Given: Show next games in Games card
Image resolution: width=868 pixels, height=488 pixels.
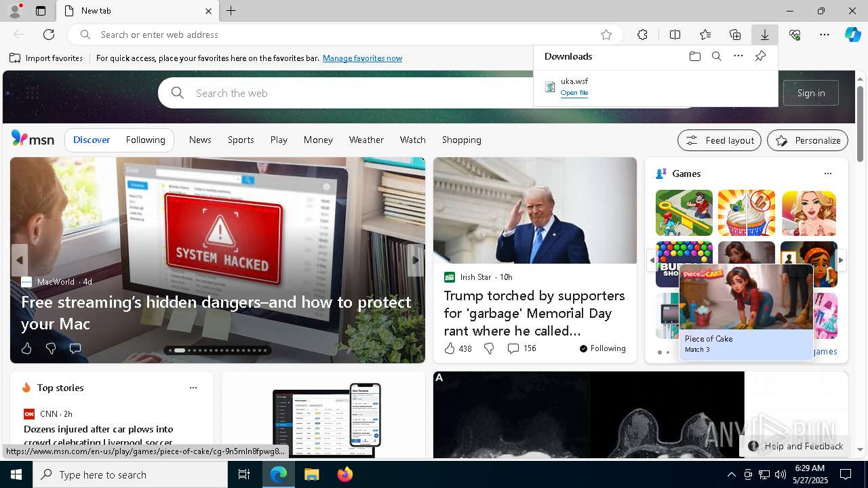Looking at the screenshot, I should pyautogui.click(x=840, y=260).
